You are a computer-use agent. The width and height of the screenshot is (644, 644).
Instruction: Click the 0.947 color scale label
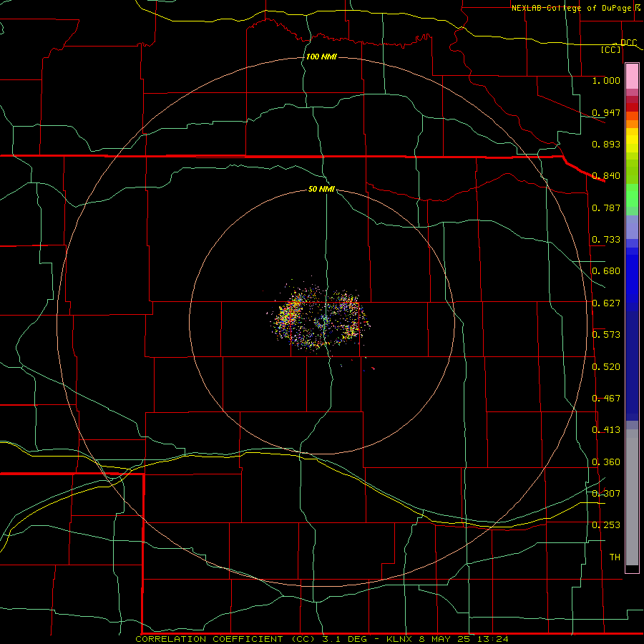(x=606, y=112)
